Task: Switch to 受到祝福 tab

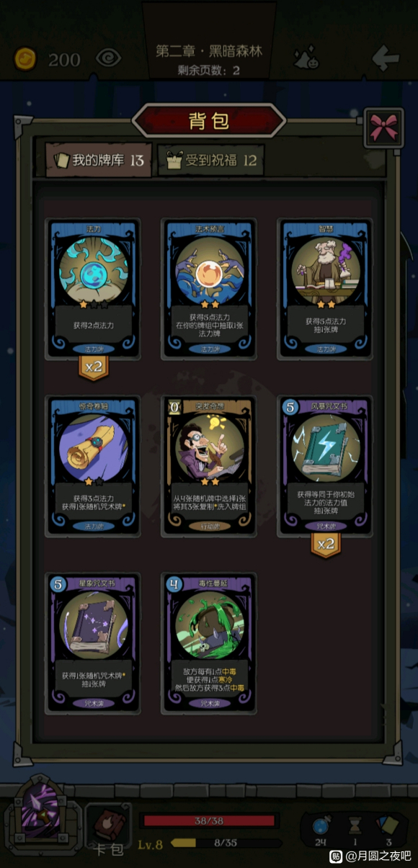Action: click(211, 160)
